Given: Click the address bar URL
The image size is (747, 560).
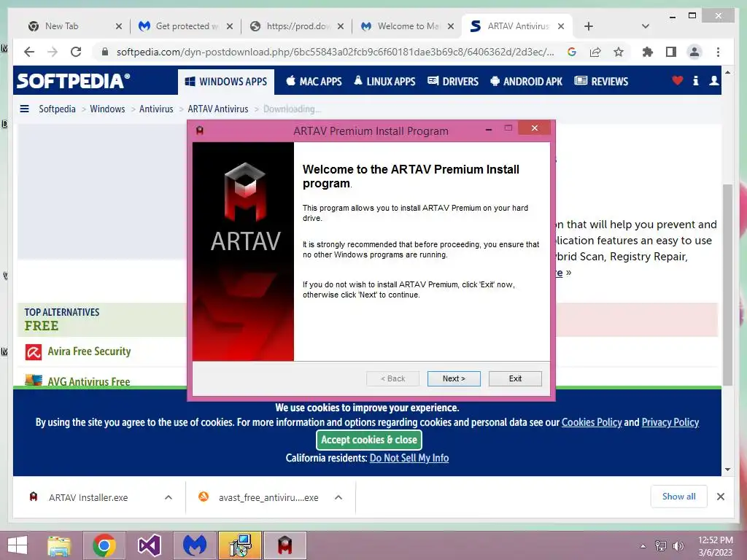Looking at the screenshot, I should tap(335, 52).
